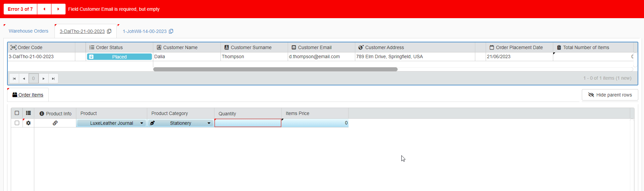This screenshot has height=191, width=644.
Task: Click the Product Info link icon
Action: point(55,123)
